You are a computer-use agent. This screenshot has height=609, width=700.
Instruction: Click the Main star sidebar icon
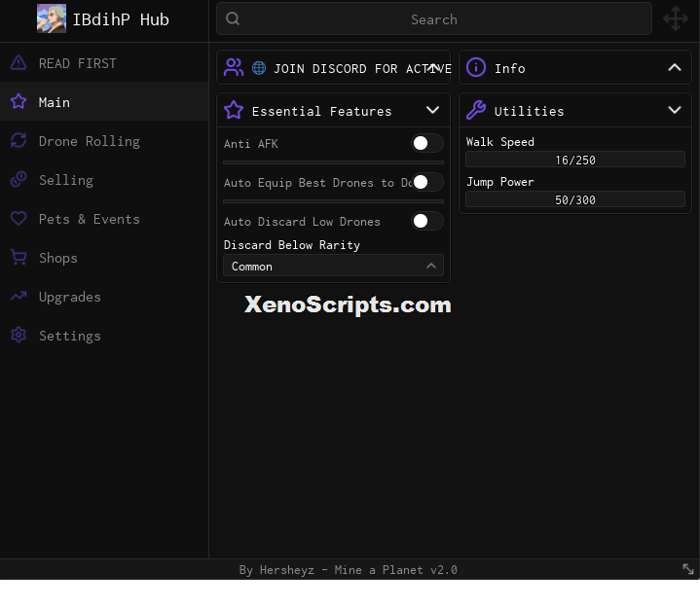(18, 102)
